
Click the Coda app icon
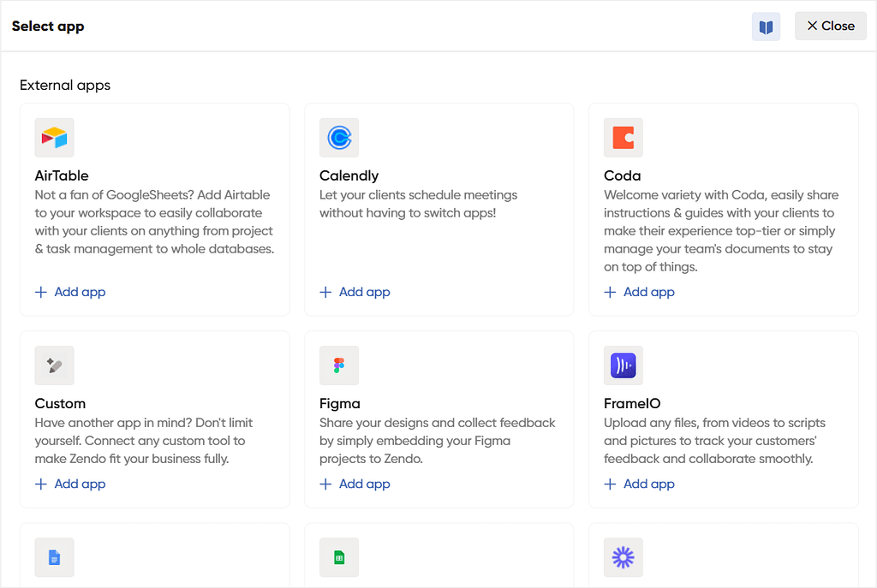tap(623, 138)
